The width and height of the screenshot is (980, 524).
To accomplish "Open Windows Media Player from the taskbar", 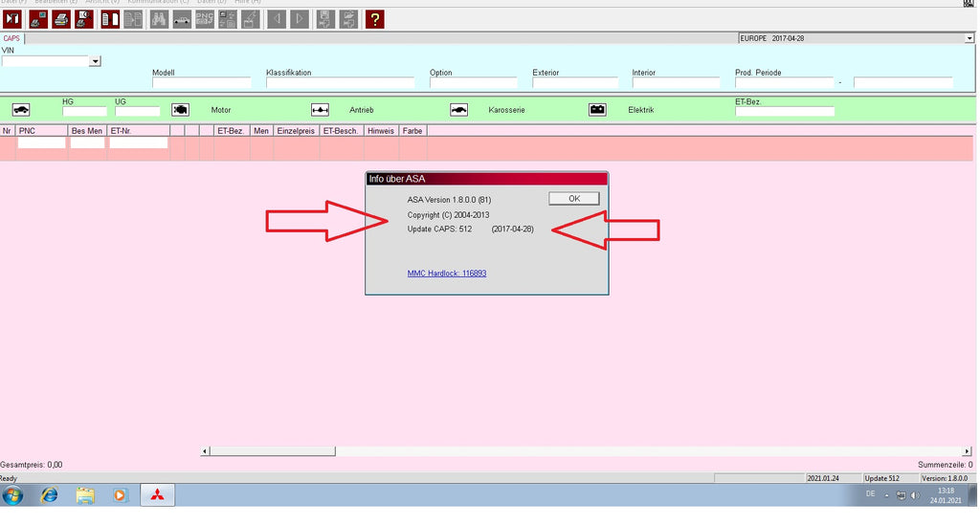I will pos(120,495).
